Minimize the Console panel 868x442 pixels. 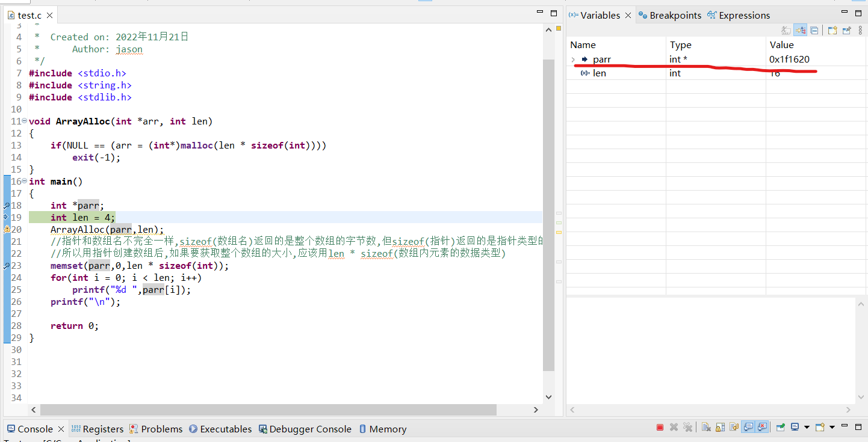pyautogui.click(x=843, y=425)
